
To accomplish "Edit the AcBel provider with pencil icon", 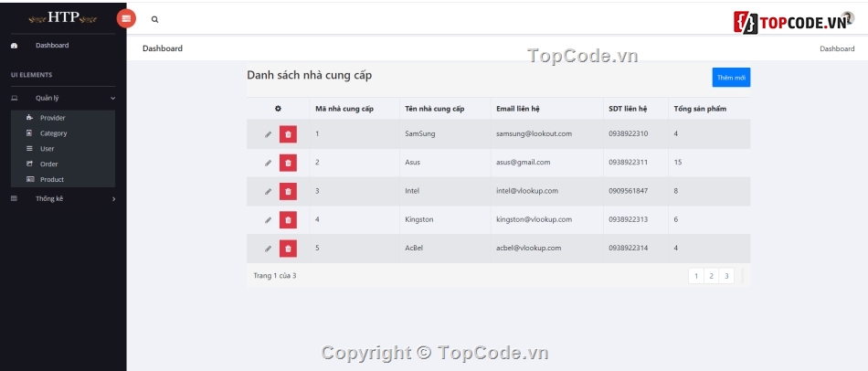I will pos(268,249).
